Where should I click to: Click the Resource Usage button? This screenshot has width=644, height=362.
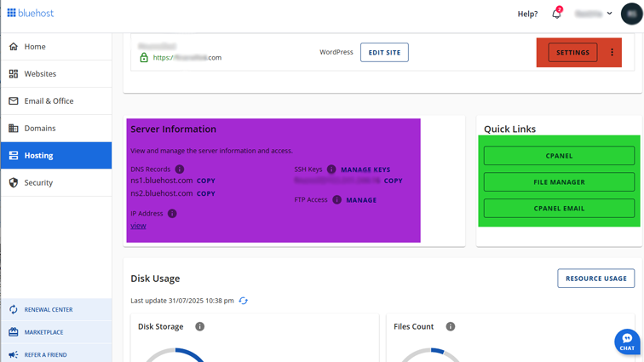[x=596, y=279]
